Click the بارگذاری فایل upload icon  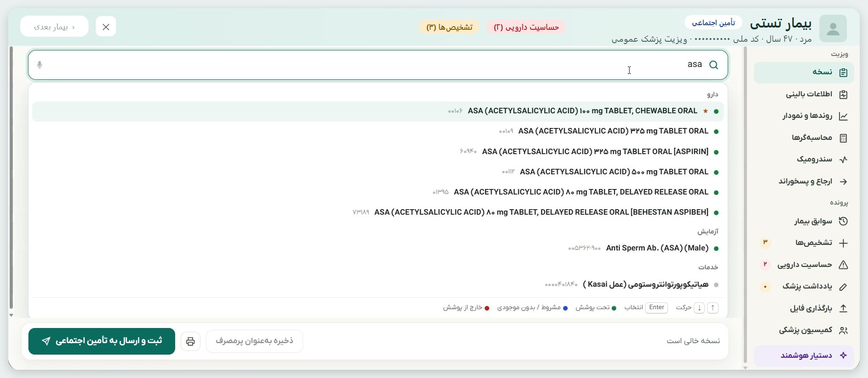point(843,309)
